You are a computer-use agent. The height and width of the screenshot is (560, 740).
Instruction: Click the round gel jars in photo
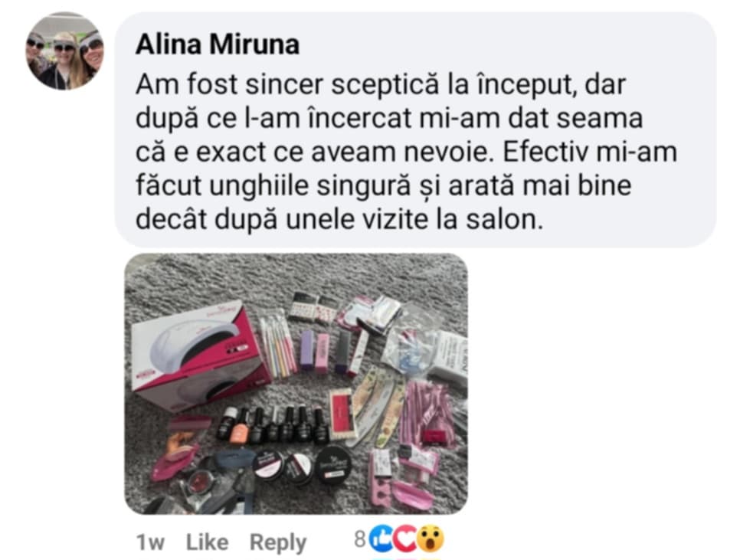[x=302, y=466]
